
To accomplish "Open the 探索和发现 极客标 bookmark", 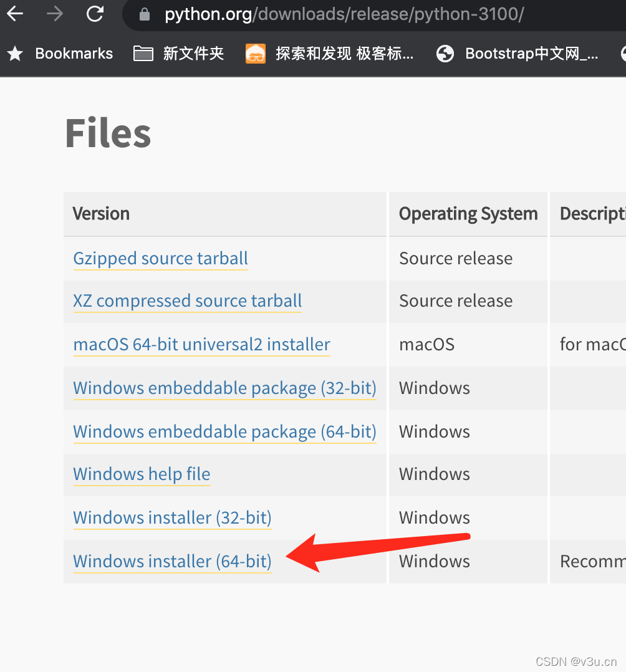I will click(x=329, y=54).
